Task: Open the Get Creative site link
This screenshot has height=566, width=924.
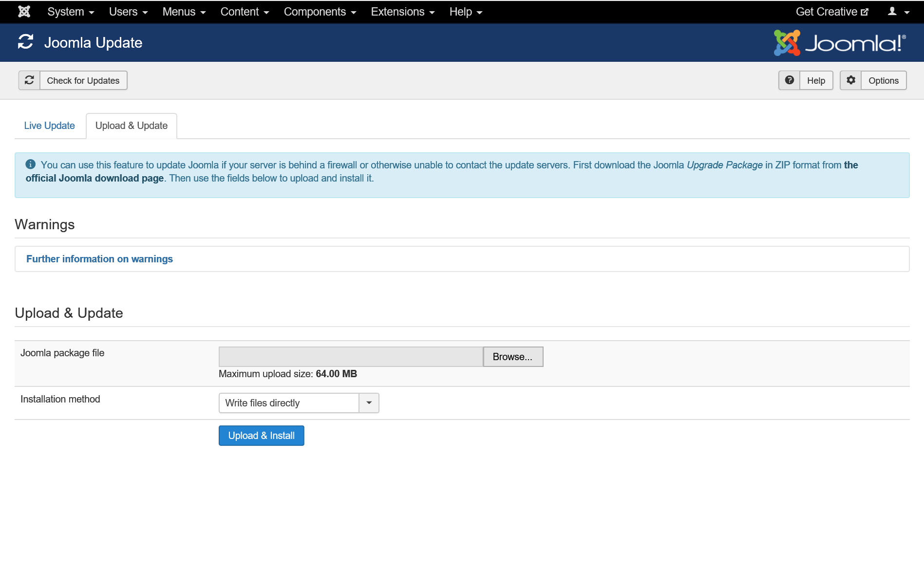Action: pos(832,12)
